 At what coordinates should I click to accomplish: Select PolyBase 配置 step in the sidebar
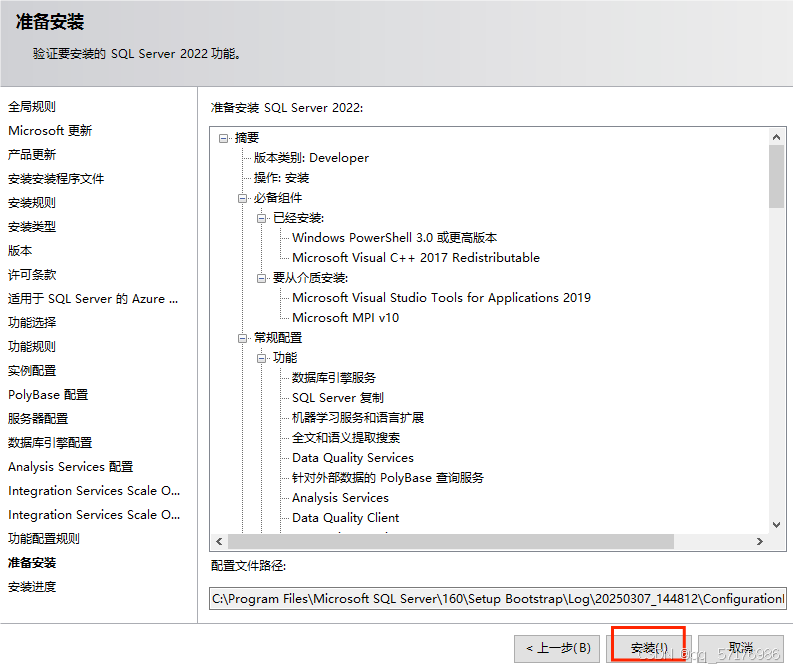pos(48,395)
